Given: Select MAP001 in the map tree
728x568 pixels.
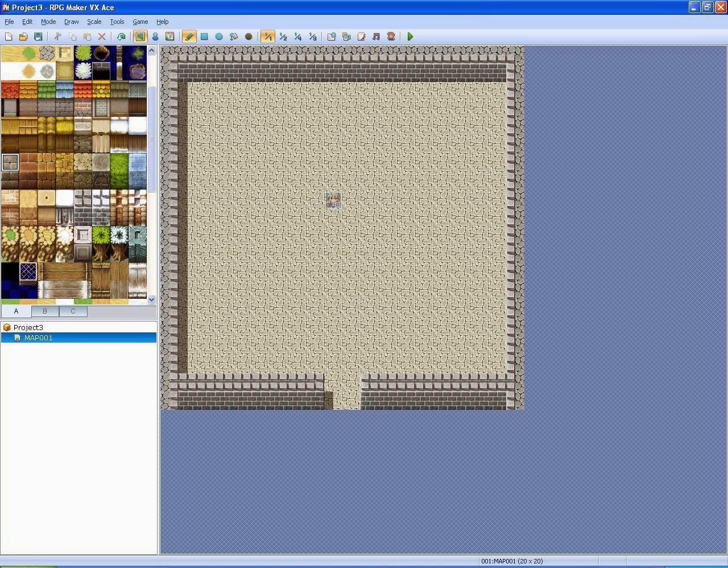Looking at the screenshot, I should point(39,337).
